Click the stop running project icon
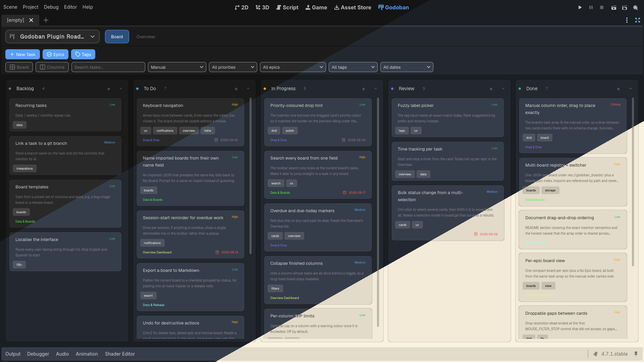The height and width of the screenshot is (362, 644). pyautogui.click(x=602, y=7)
